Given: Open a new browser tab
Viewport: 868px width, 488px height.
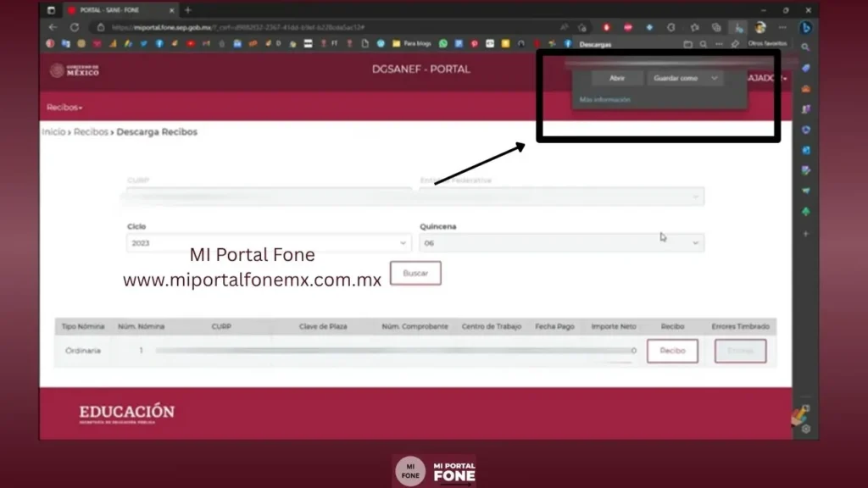Looking at the screenshot, I should [x=187, y=10].
